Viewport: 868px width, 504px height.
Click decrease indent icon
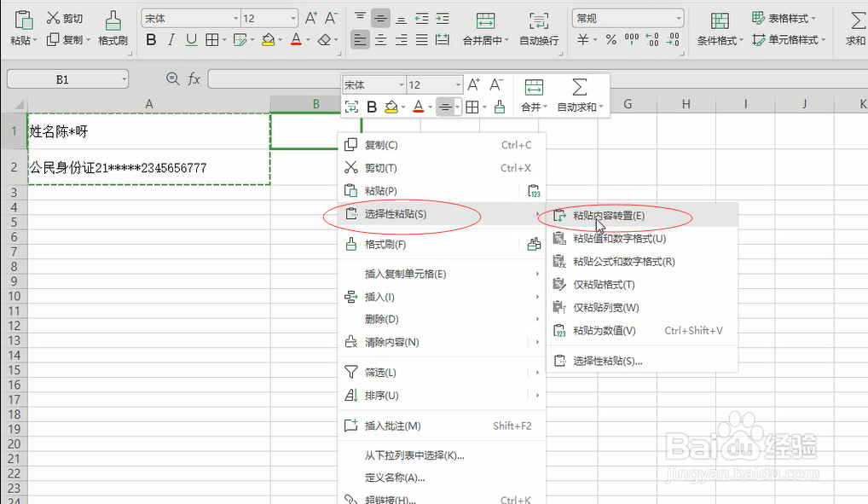422,18
